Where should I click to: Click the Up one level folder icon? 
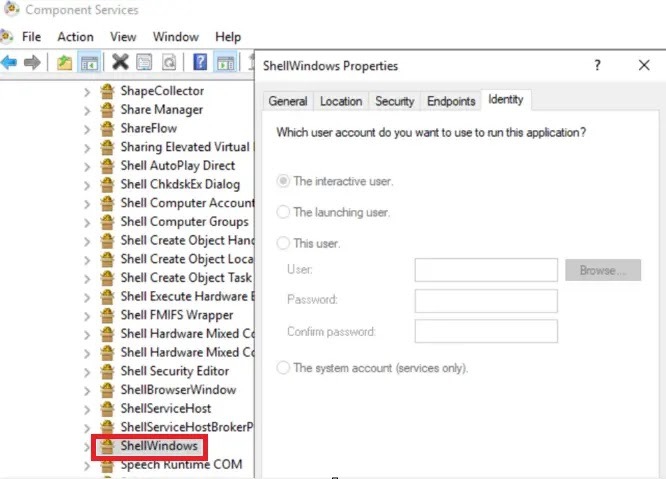point(64,63)
